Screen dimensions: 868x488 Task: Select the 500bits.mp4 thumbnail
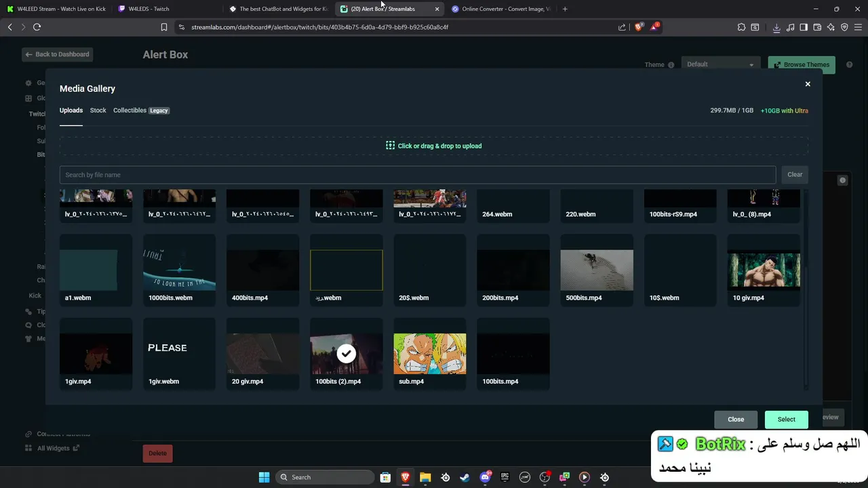(597, 270)
